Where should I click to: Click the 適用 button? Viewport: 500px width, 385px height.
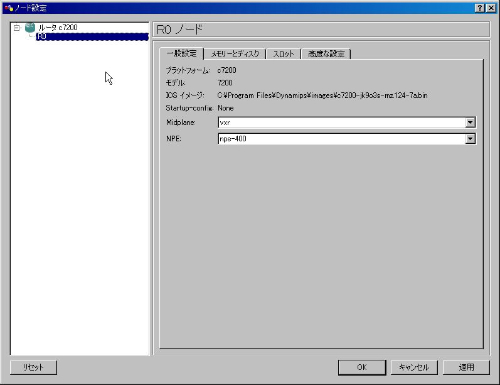[x=466, y=367]
